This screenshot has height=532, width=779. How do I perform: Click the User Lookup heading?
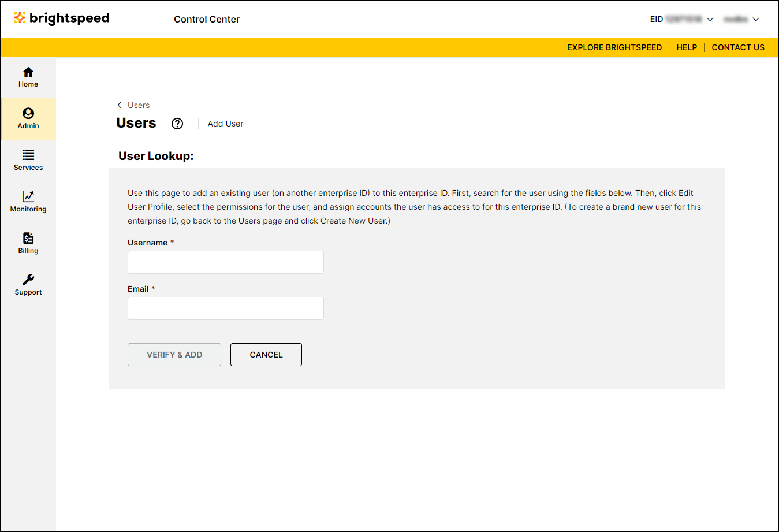coord(156,156)
